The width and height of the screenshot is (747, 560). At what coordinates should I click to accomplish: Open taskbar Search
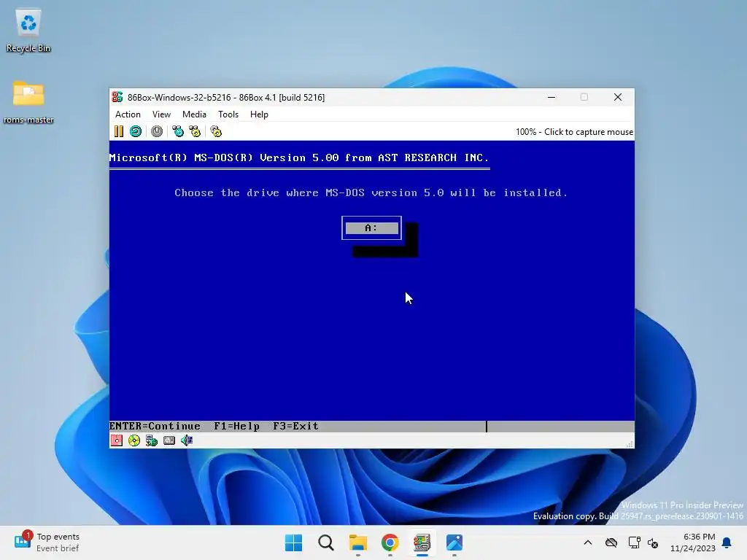pos(326,542)
